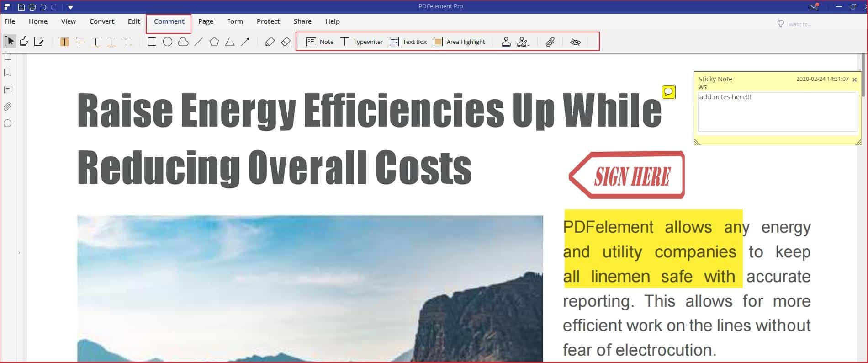Open the Home tab
This screenshot has width=868, height=363.
point(38,21)
